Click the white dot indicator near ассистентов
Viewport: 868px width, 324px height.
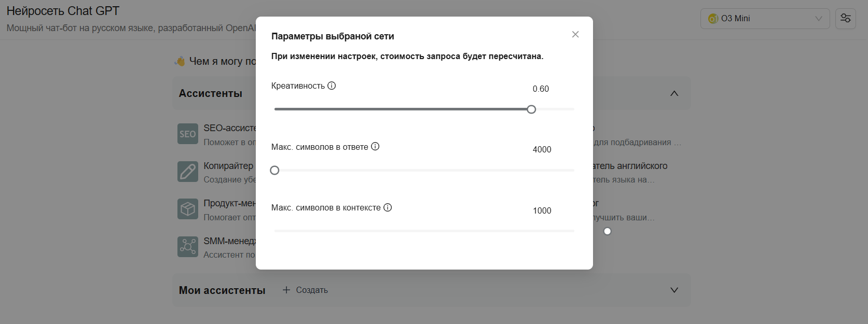click(x=608, y=231)
